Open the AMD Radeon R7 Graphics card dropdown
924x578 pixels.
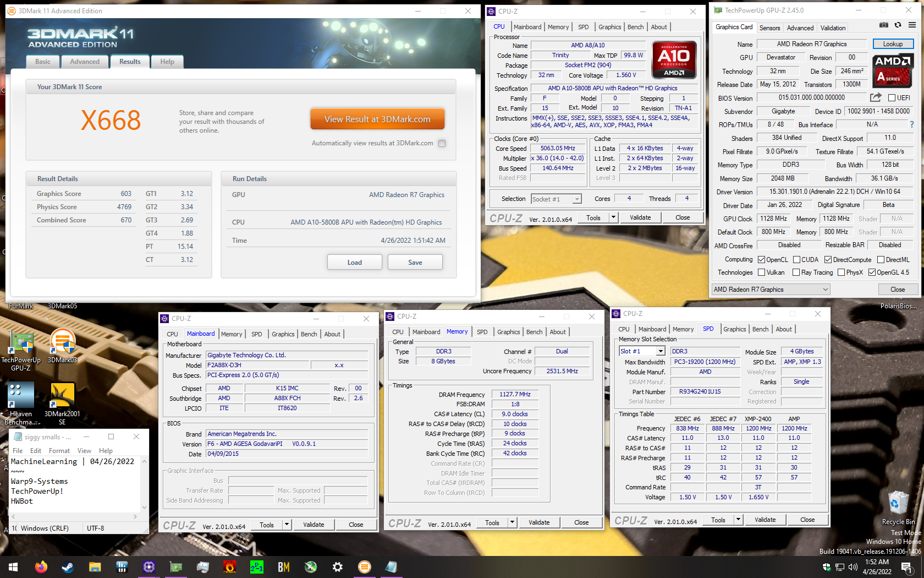(x=771, y=290)
